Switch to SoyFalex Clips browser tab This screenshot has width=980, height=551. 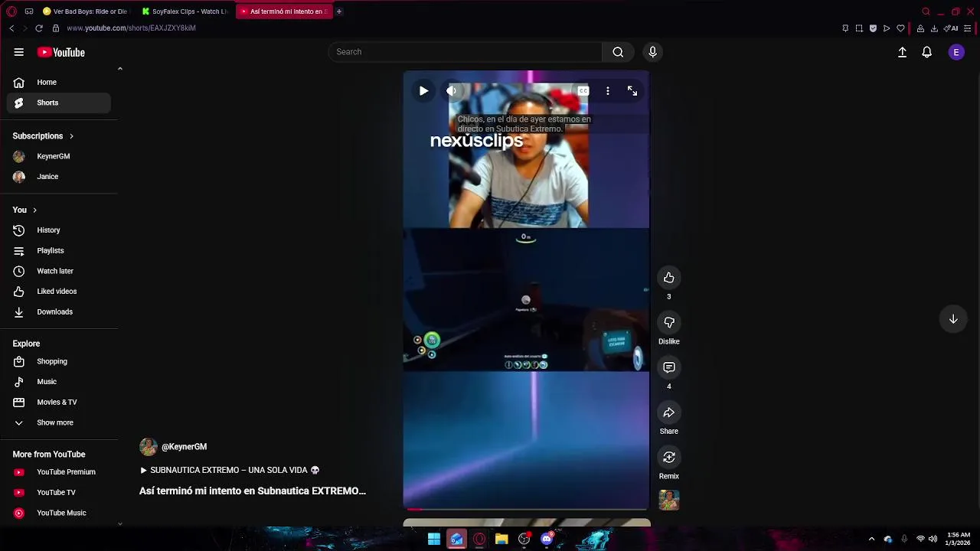(x=185, y=11)
